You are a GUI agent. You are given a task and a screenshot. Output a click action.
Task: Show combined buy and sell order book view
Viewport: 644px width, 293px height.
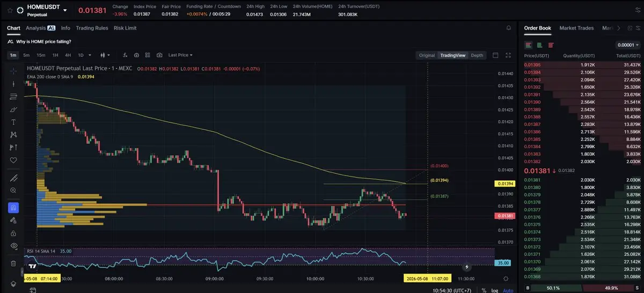[529, 45]
